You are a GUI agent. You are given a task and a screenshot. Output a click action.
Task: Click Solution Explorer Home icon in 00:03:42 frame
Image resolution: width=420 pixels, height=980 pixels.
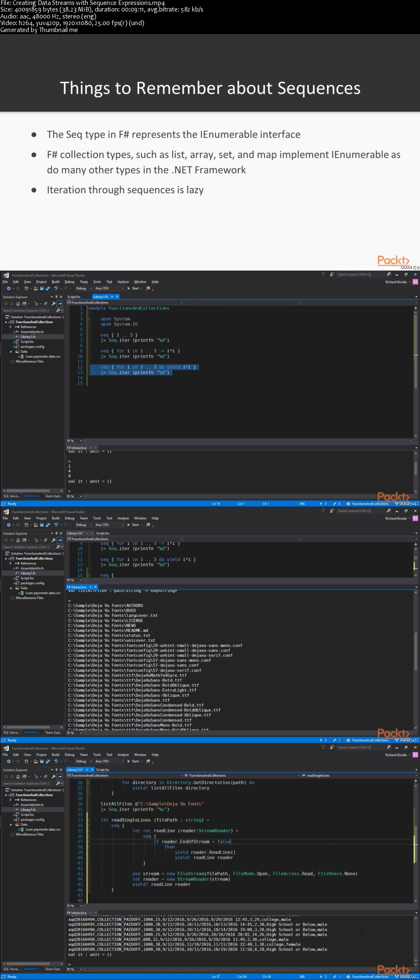pos(18,304)
